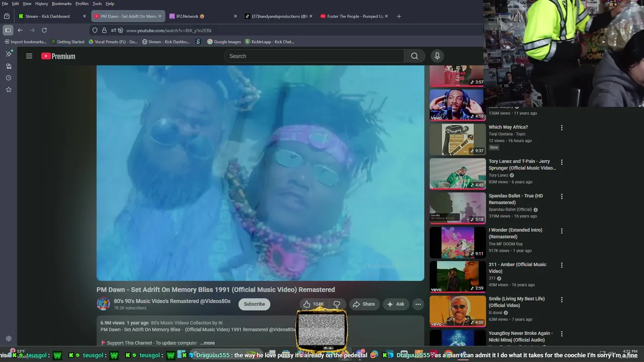The height and width of the screenshot is (362, 644).
Task: Click the YouTube Premium logo
Action: (58, 56)
